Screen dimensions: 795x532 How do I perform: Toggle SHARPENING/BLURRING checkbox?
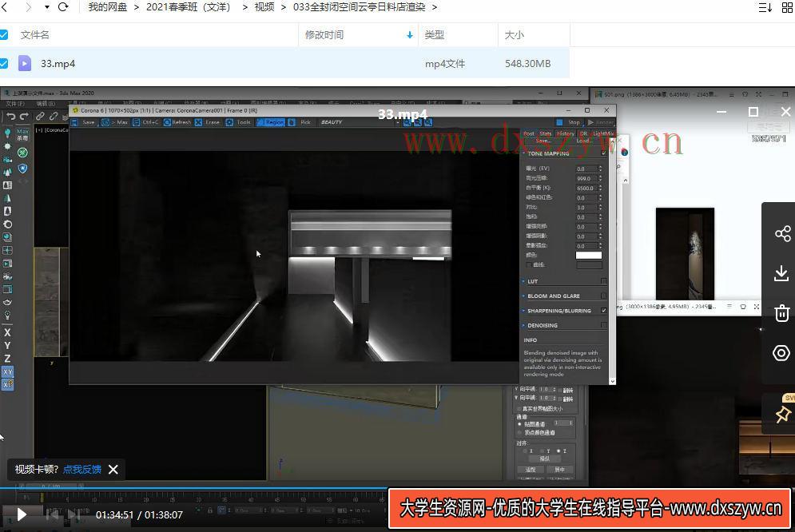pos(603,311)
